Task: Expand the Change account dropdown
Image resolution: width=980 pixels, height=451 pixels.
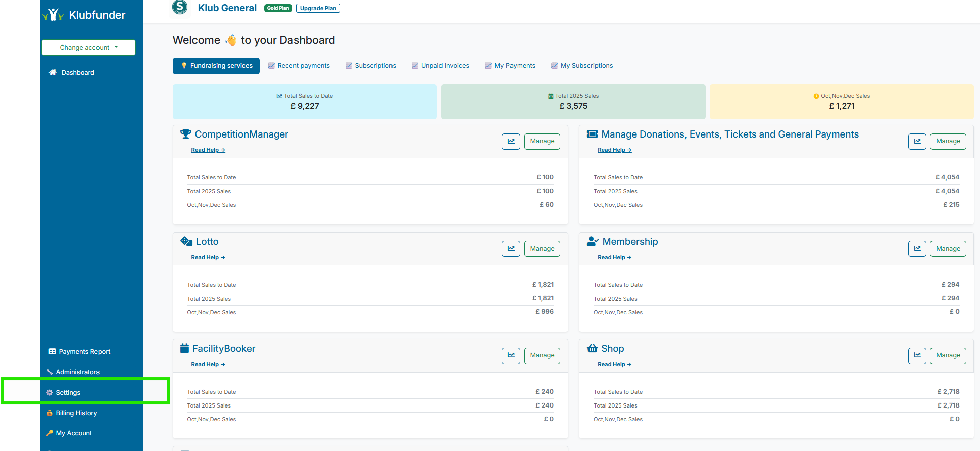Action: pyautogui.click(x=89, y=48)
